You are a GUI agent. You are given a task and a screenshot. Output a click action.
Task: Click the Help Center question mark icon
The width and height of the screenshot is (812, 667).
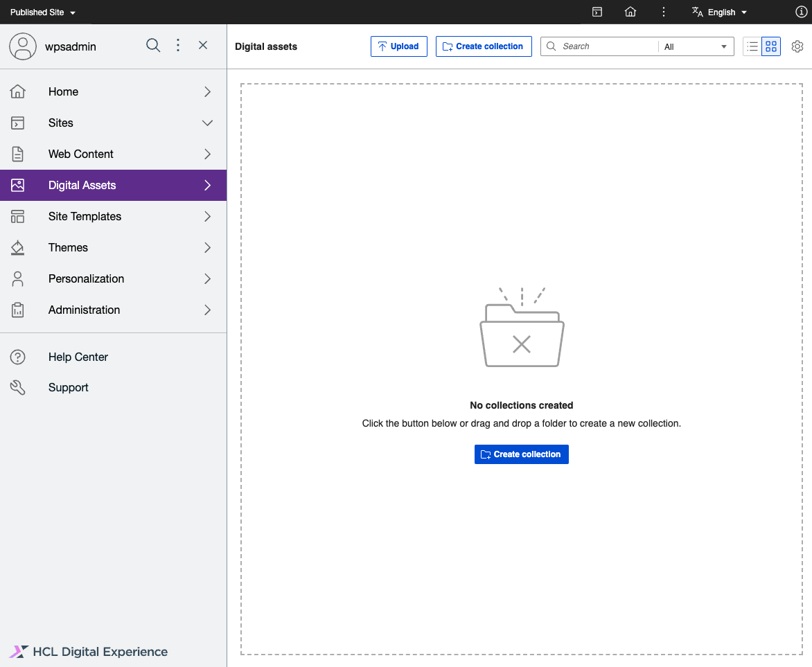pos(17,357)
